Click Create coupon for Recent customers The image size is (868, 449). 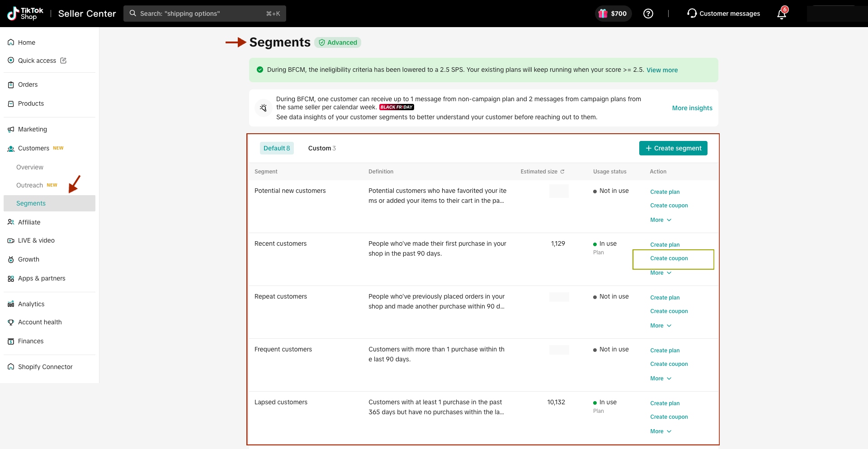point(669,258)
